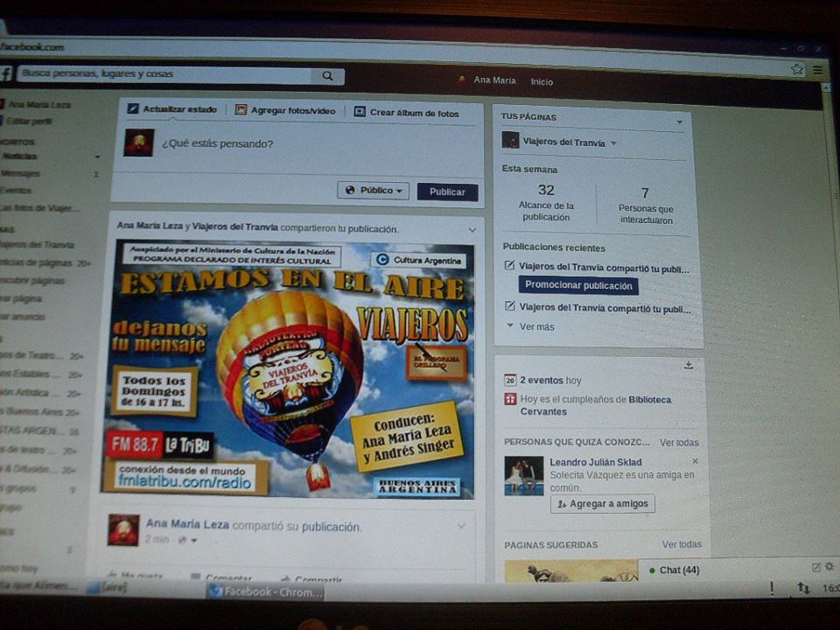
Task: Click profile avatar beside status box
Action: tap(139, 143)
